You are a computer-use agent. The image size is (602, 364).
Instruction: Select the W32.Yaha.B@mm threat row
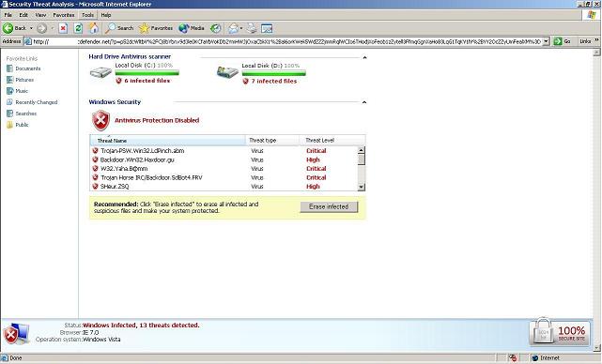[224, 168]
